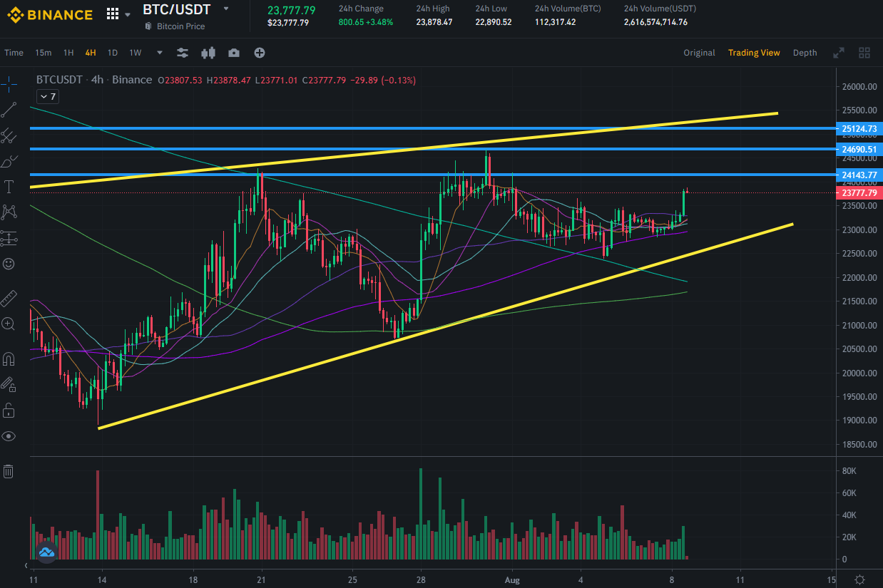Take a chart snapshot with camera icon

point(234,53)
